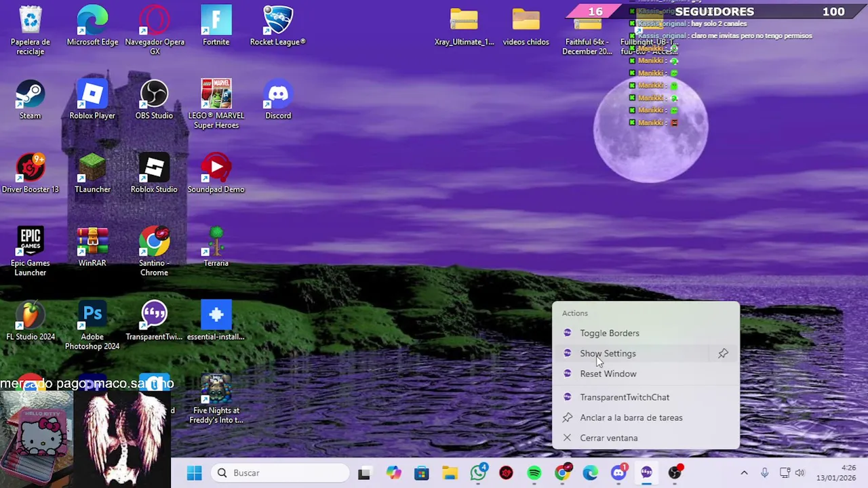Open Microsoft Store from the taskbar
The image size is (868, 488).
[422, 473]
